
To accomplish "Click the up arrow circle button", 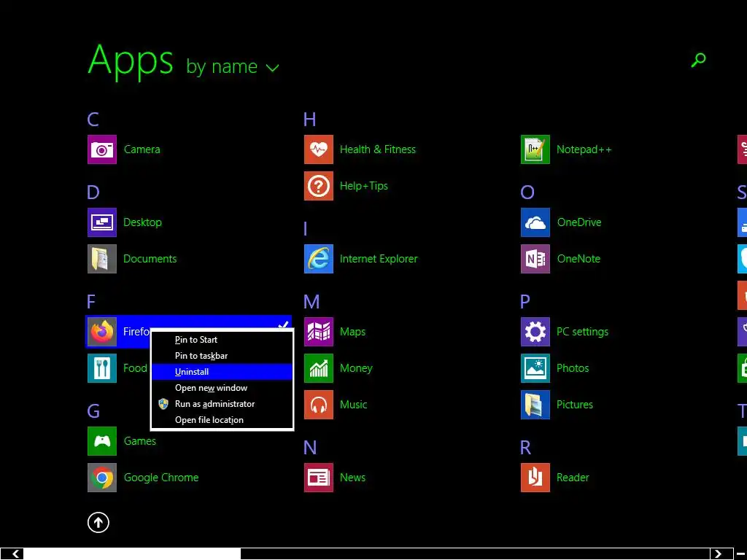I will tap(98, 522).
